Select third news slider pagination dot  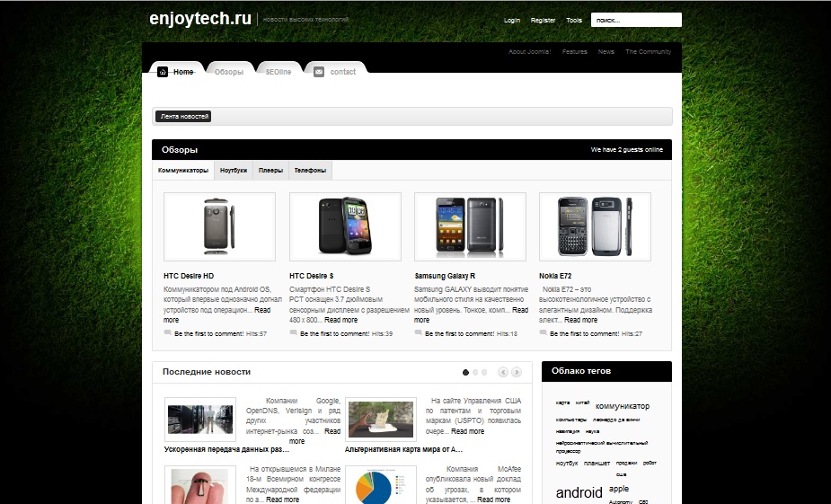484,373
